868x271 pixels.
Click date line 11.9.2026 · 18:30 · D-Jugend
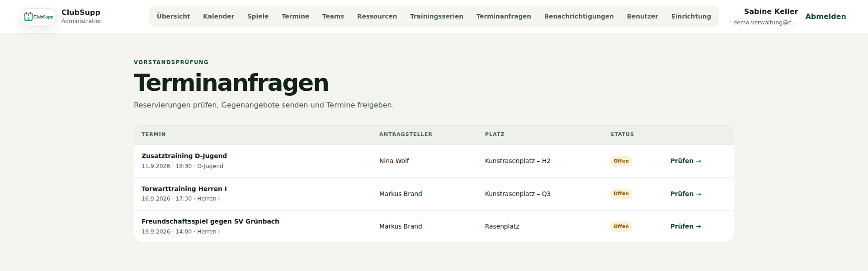(182, 166)
